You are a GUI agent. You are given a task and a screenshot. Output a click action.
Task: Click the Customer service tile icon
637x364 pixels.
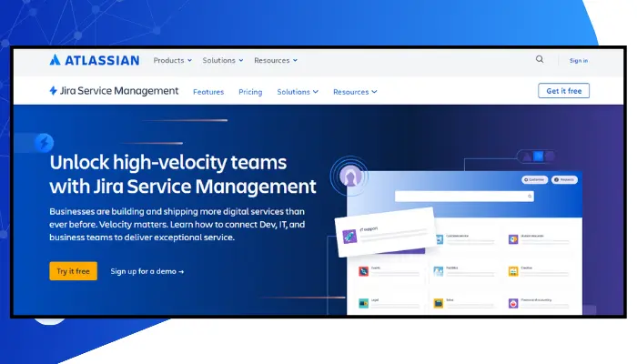click(x=440, y=239)
